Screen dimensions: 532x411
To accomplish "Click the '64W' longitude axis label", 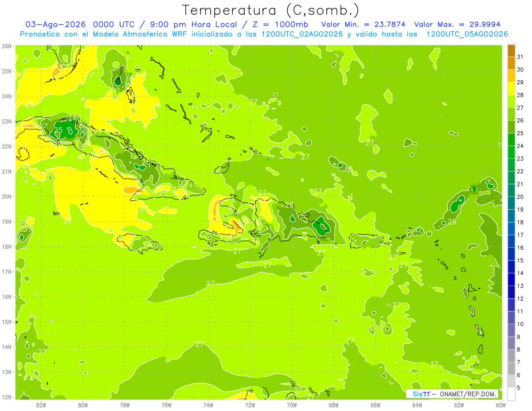I will 417,405.
